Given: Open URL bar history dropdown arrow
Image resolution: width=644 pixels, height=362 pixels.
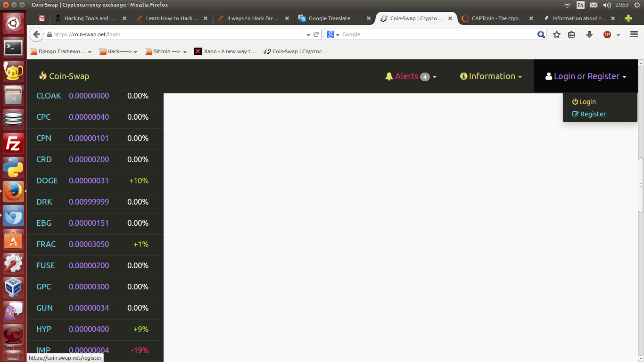Looking at the screenshot, I should click(x=308, y=34).
